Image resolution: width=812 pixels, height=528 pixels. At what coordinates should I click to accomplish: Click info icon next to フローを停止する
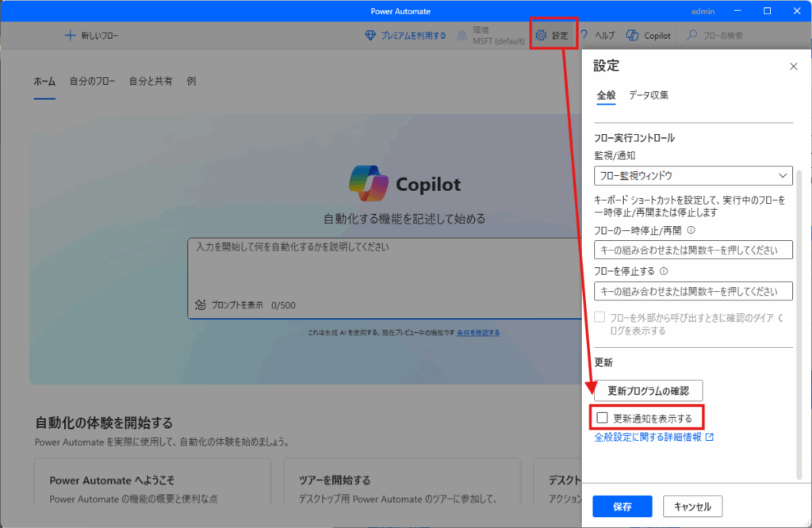click(x=664, y=271)
